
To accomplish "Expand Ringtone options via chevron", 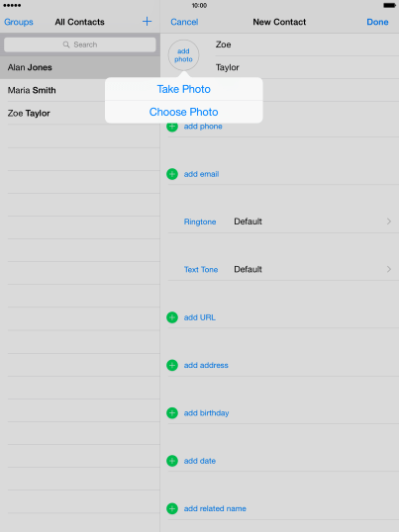I will tap(389, 222).
